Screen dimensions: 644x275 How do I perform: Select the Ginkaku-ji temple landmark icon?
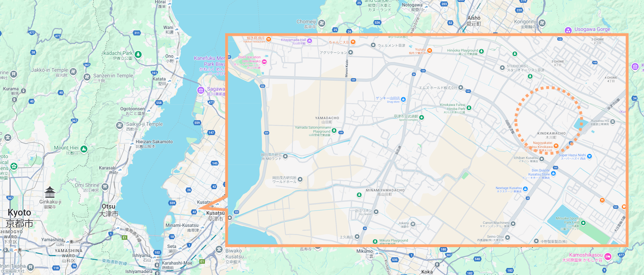tap(50, 192)
